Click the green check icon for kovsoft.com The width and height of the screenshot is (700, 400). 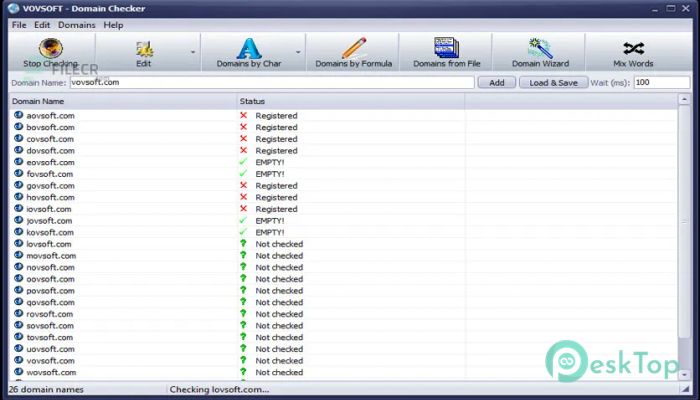pyautogui.click(x=243, y=232)
